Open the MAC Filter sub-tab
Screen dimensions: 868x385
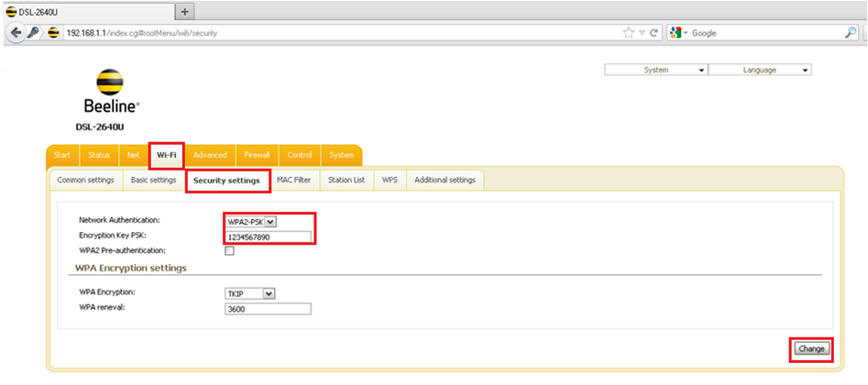click(295, 180)
